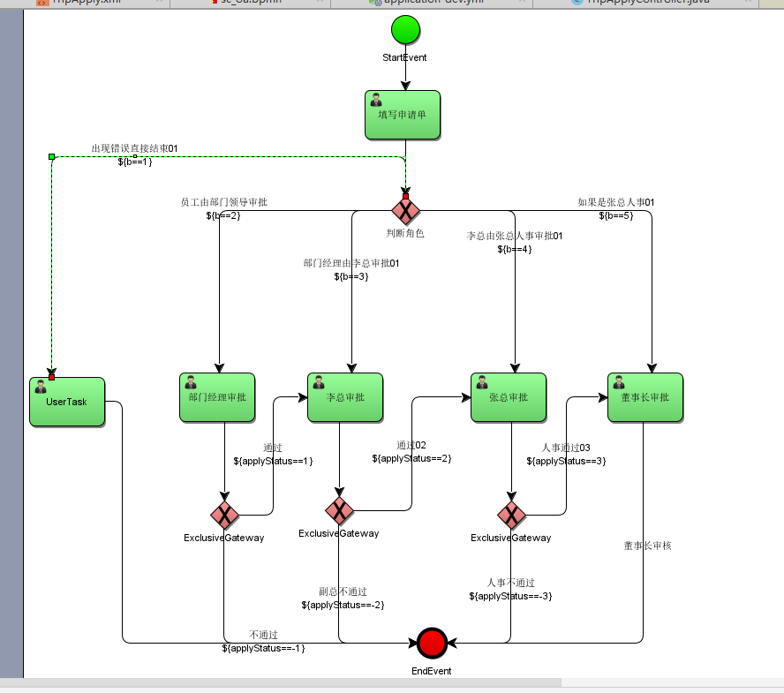The image size is (784, 693).
Task: Click the 董事长审批 task node
Action: (645, 396)
